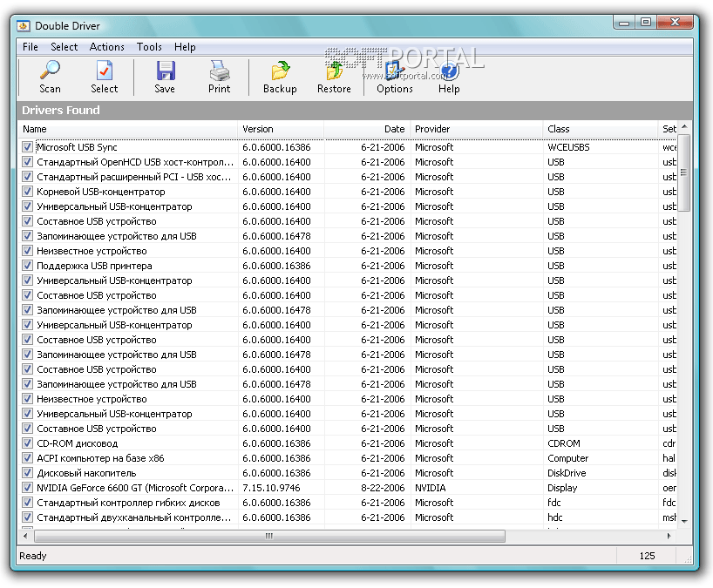Open the Actions menu
Image resolution: width=713 pixels, height=588 pixels.
(x=107, y=47)
